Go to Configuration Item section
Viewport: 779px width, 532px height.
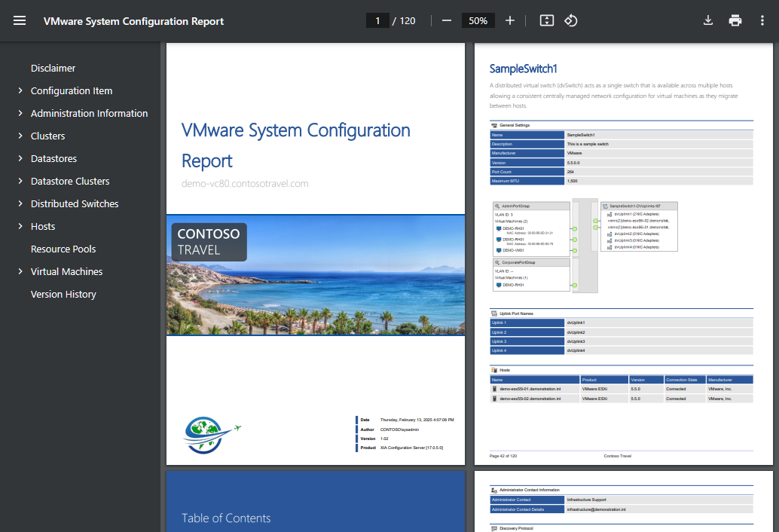pos(72,91)
